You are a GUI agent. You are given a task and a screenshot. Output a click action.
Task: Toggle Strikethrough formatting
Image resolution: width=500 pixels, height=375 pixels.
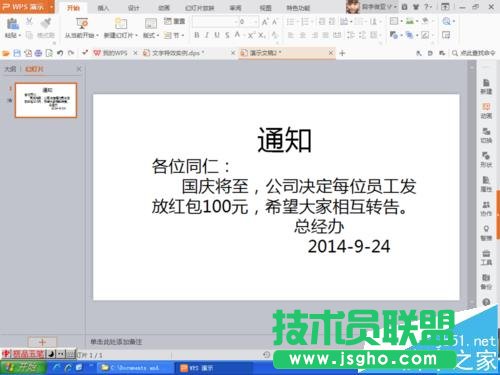227,35
